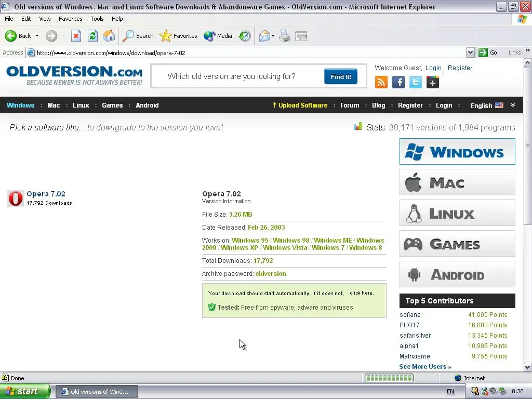Open the English language selector
Screen dimensions: 532x399
486,105
